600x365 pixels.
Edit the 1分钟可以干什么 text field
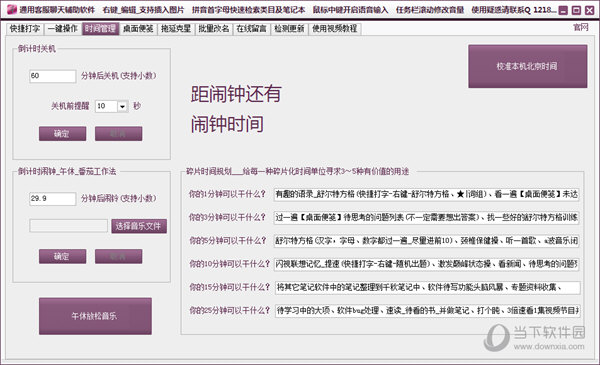click(427, 194)
